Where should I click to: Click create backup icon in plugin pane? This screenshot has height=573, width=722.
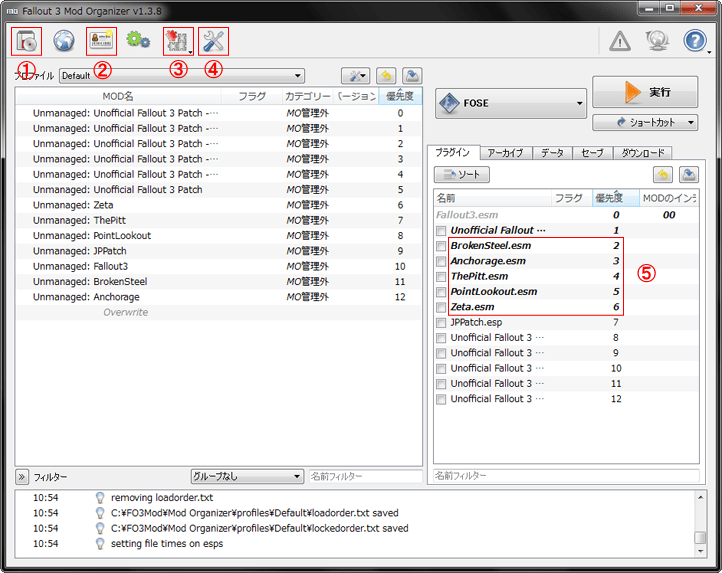point(689,175)
